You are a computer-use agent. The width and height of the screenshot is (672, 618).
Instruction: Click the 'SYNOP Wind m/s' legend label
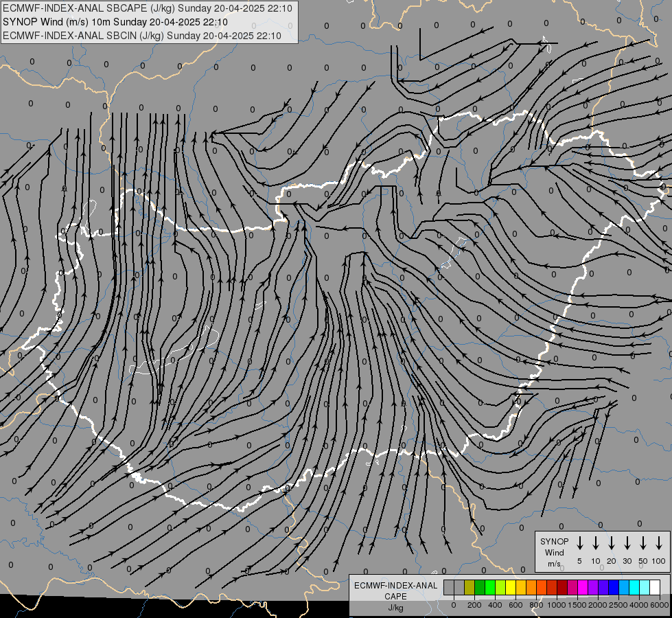tap(554, 552)
